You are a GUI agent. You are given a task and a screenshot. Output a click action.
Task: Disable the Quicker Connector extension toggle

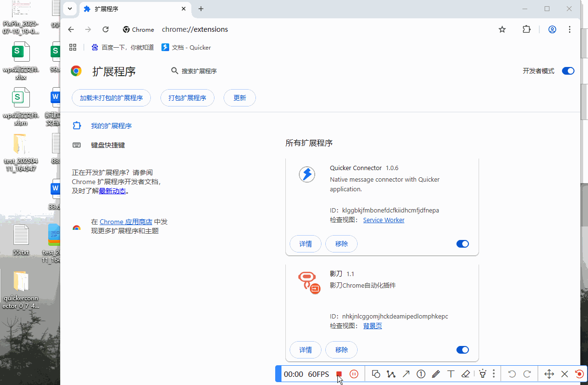click(x=463, y=244)
